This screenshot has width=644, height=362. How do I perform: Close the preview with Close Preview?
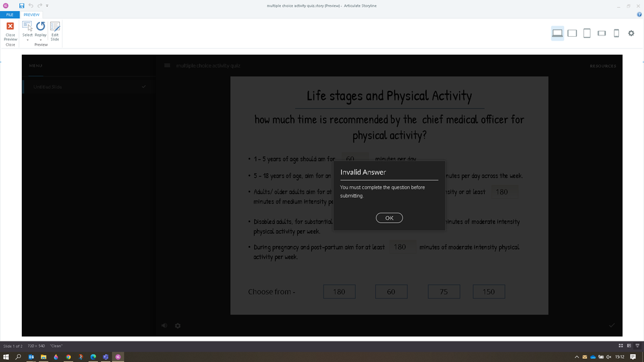click(10, 31)
